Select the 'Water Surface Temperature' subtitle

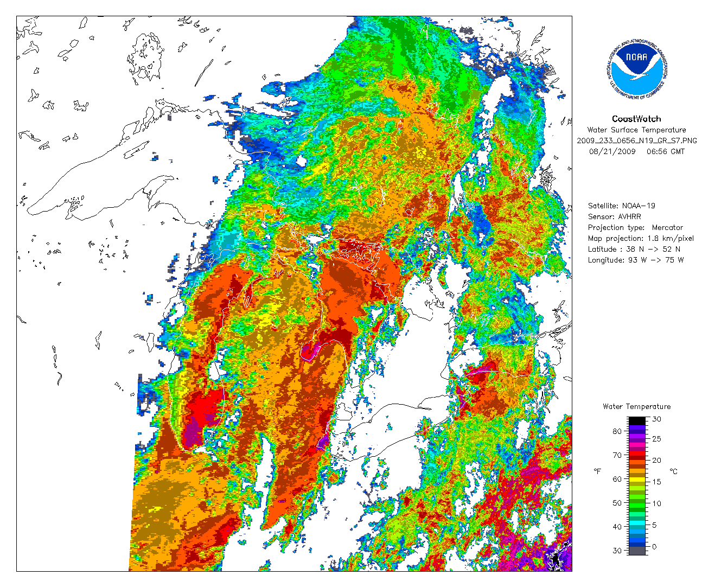tap(636, 130)
